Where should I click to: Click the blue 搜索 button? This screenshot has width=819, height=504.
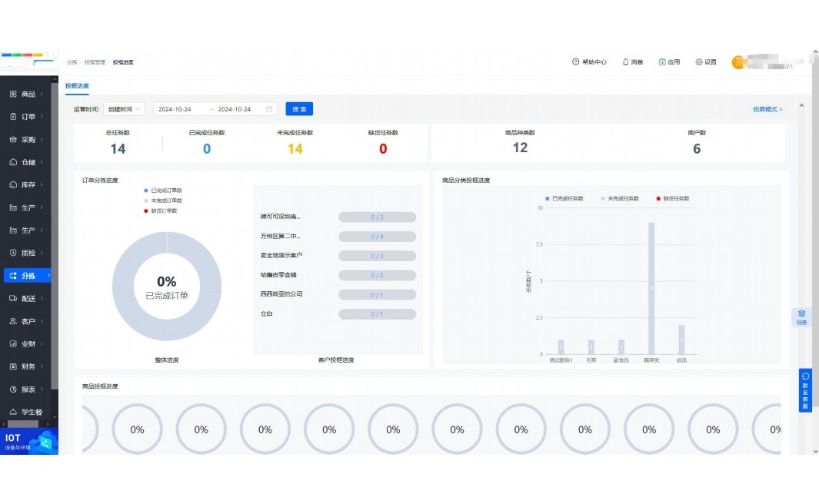tap(299, 109)
